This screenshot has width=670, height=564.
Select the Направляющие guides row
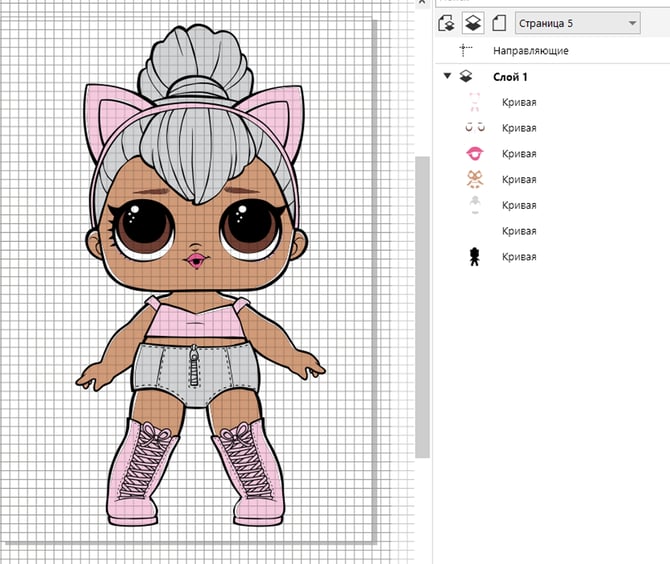(551, 50)
